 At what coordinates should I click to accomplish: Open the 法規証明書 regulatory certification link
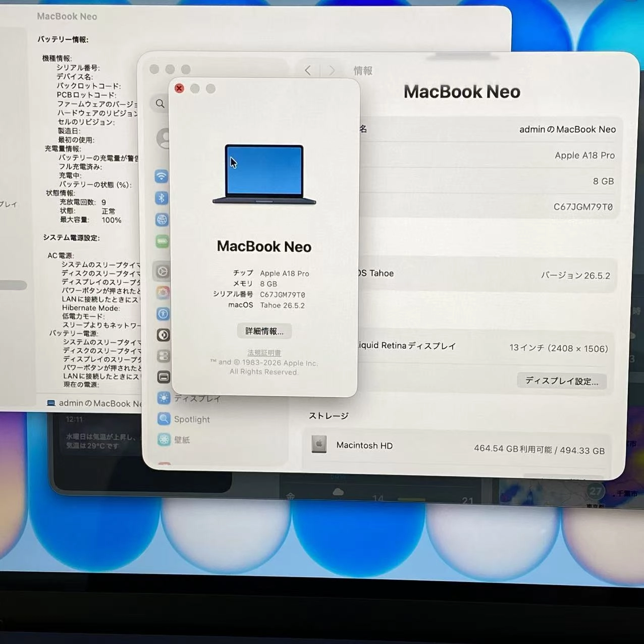pyautogui.click(x=264, y=353)
